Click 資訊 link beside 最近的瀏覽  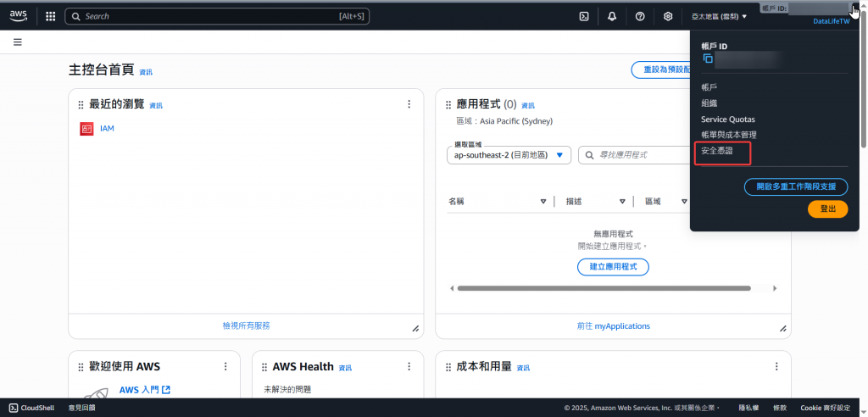(156, 106)
